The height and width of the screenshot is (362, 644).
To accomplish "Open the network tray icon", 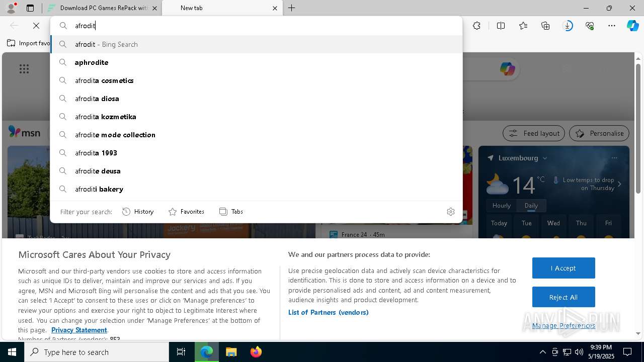I will click(567, 352).
